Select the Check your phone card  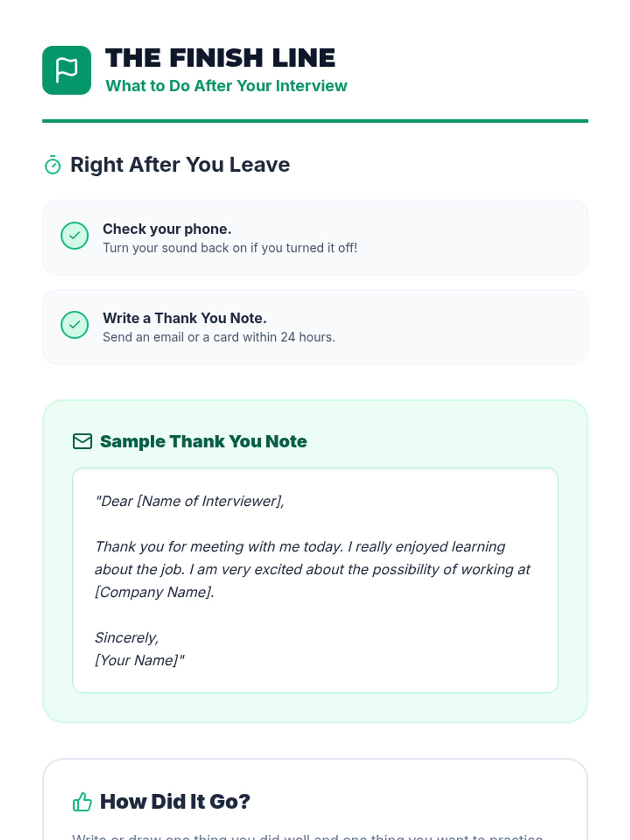[315, 237]
